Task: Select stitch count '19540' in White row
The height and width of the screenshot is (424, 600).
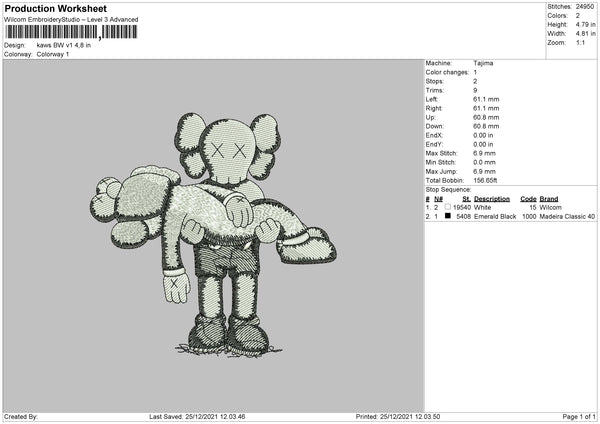Action: pyautogui.click(x=462, y=207)
